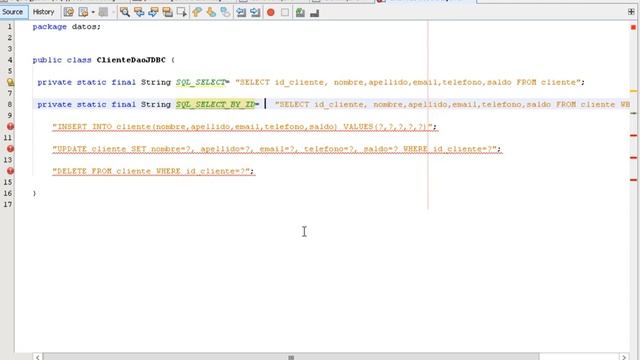Go to Previous Bookmark icon
Screen dimensions: 640x360
pos(197,12)
